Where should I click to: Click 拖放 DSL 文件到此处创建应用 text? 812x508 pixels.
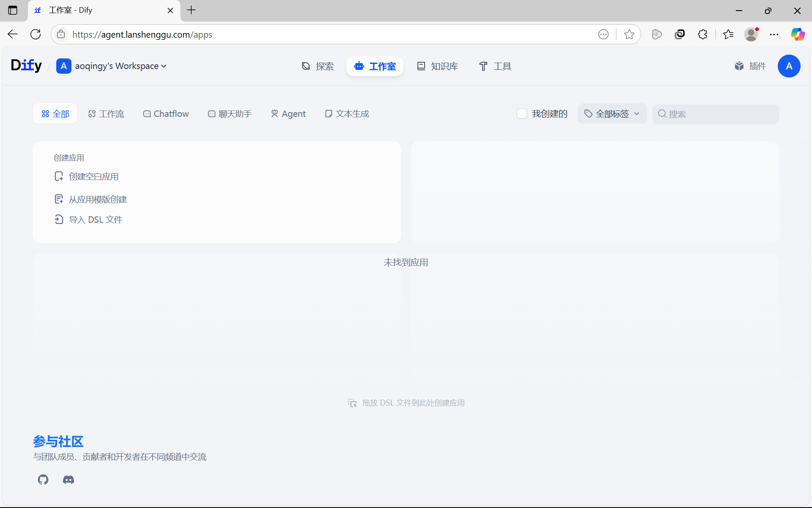tap(414, 403)
